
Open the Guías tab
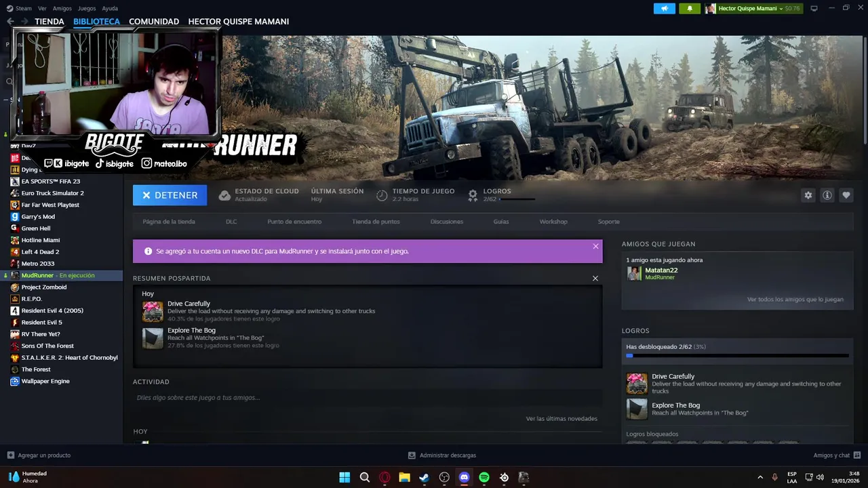(x=501, y=222)
